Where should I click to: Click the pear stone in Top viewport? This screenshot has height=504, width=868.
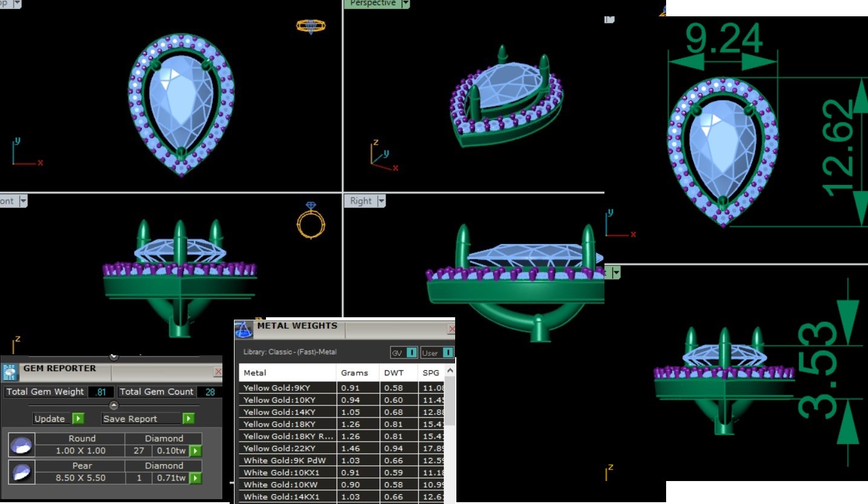pyautogui.click(x=180, y=103)
